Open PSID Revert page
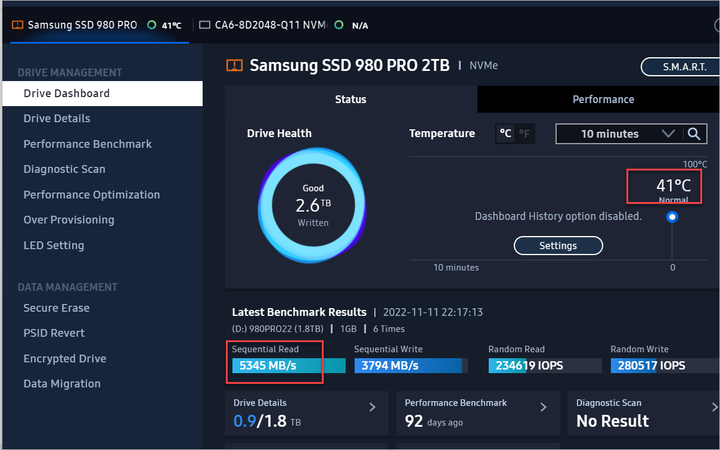This screenshot has height=450, width=720. (54, 333)
